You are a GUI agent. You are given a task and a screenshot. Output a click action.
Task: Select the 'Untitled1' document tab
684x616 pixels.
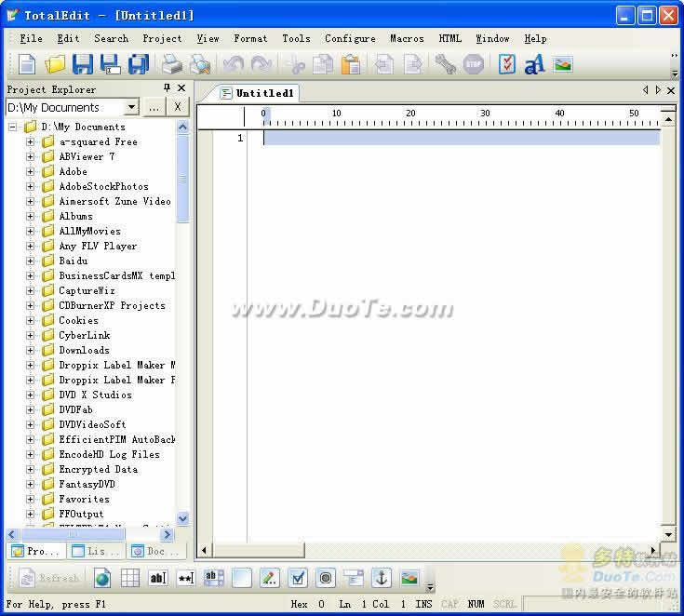258,93
